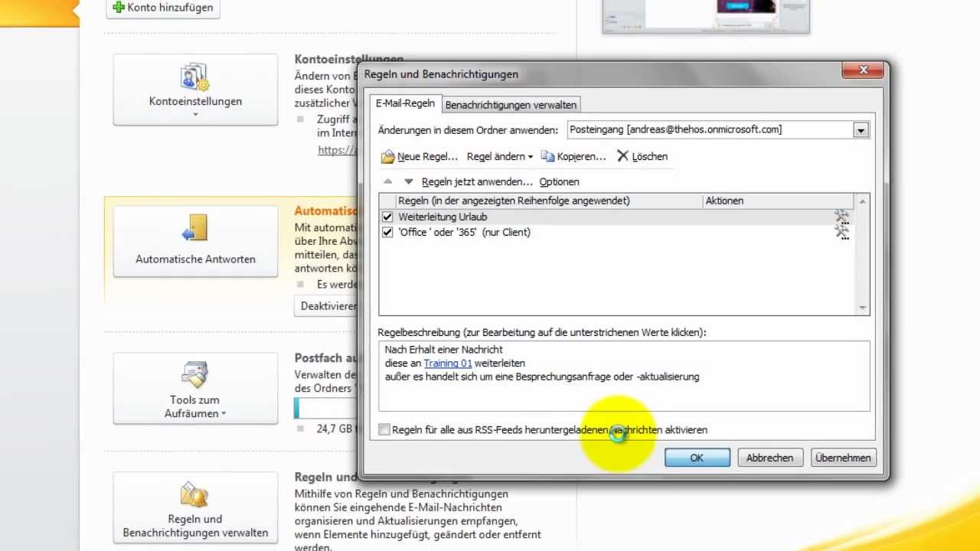Screen dimensions: 980x551
Task: Click the rules list scroll down arrow
Action: pos(863,308)
